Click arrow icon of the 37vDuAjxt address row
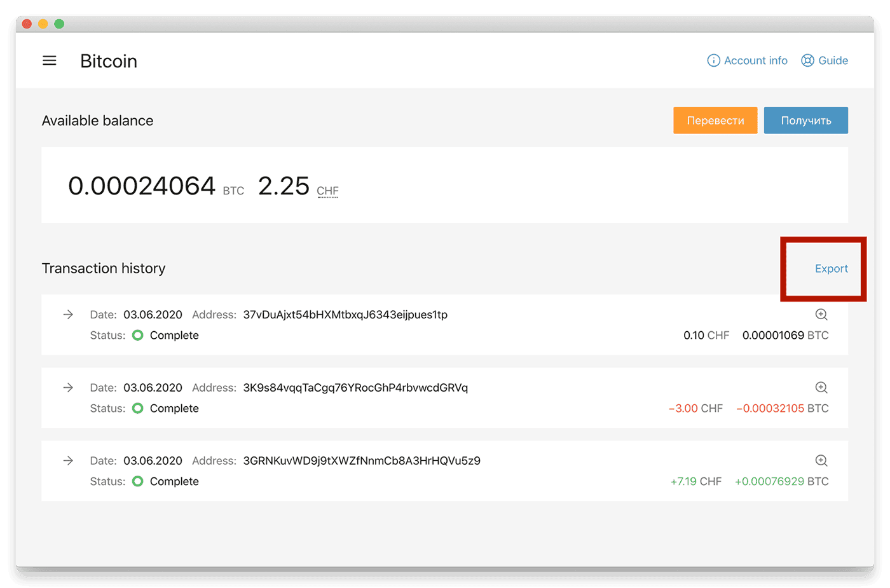Viewport: 890px width, 588px height. pos(68,315)
